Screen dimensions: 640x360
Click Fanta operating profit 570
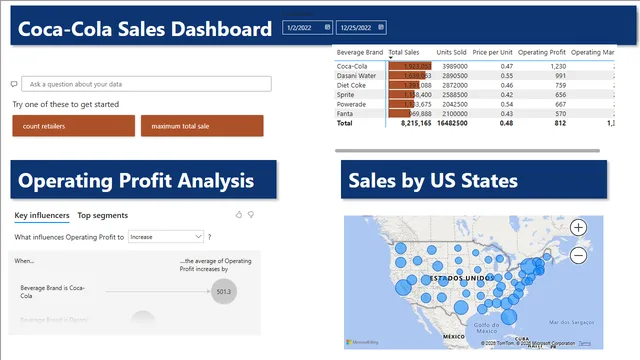tap(560, 113)
